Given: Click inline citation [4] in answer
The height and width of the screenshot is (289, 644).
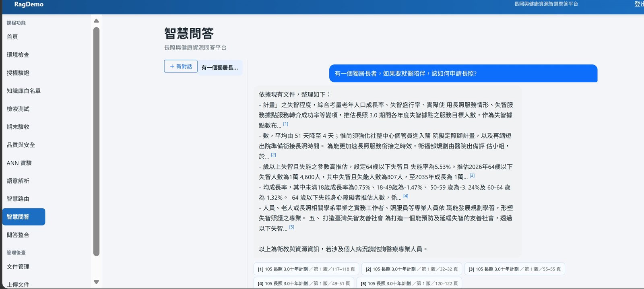Looking at the screenshot, I should coord(406,196).
